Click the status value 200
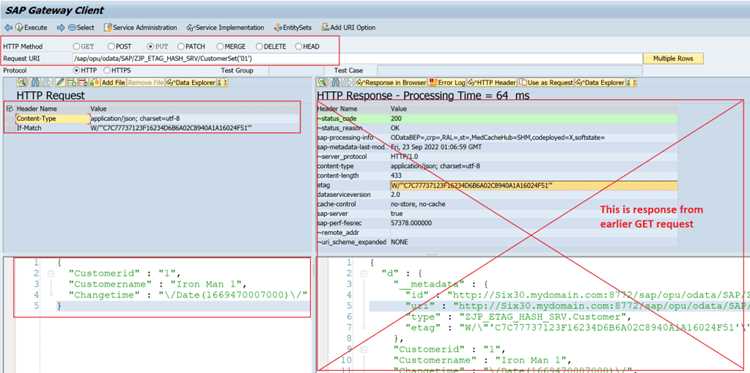This screenshot has width=750, height=373. click(x=396, y=119)
